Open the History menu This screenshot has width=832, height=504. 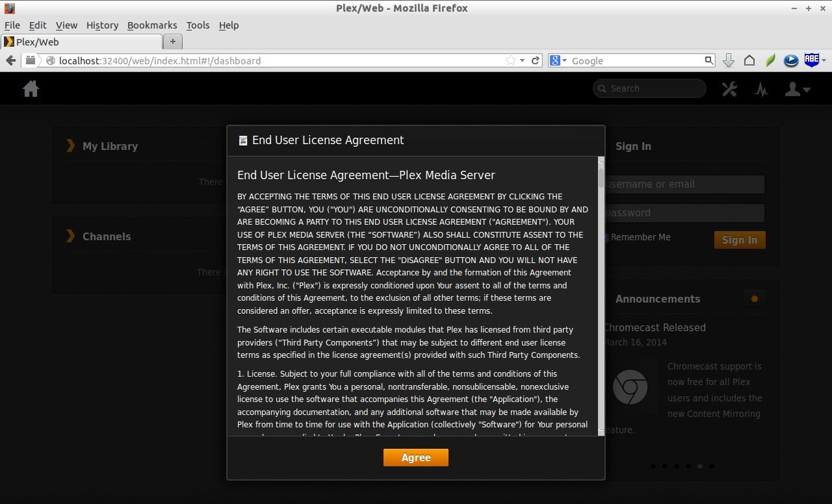[x=102, y=25]
